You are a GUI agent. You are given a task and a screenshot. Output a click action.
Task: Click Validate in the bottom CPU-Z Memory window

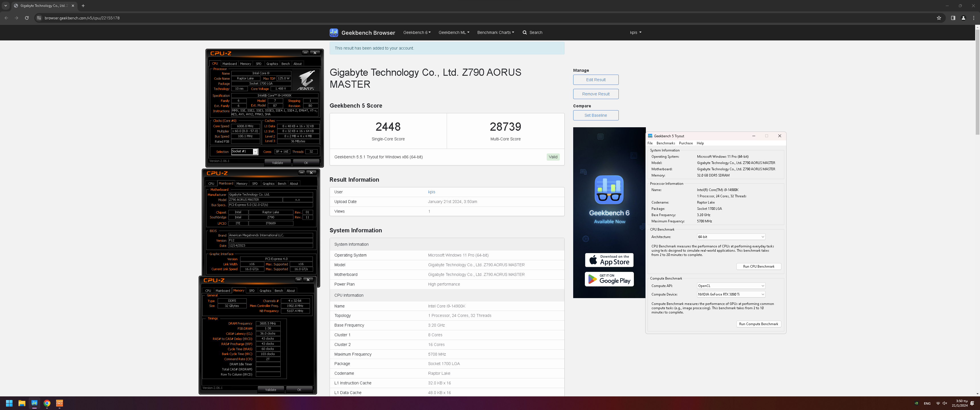[x=271, y=390]
